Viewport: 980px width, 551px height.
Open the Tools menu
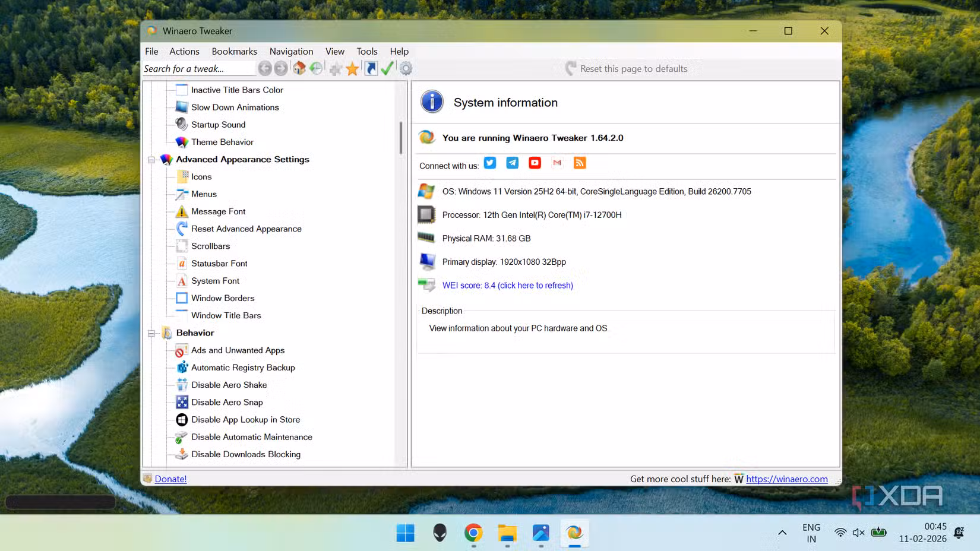[x=366, y=51]
